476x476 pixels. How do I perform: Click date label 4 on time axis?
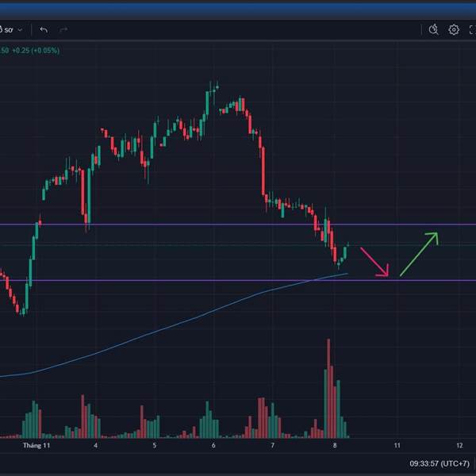[95, 446]
